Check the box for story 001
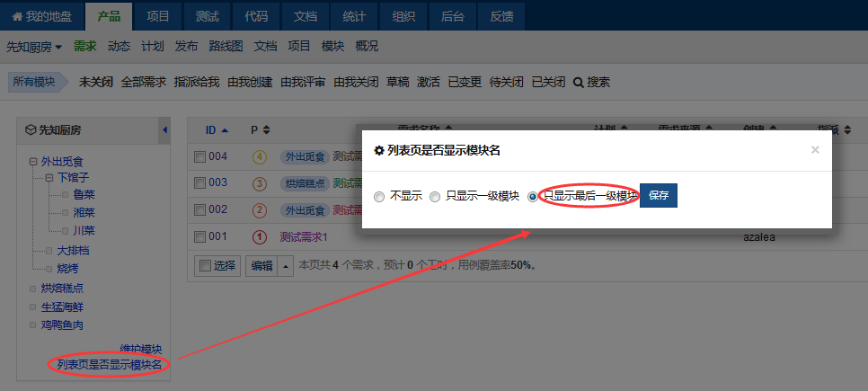868x391 pixels. pyautogui.click(x=199, y=237)
